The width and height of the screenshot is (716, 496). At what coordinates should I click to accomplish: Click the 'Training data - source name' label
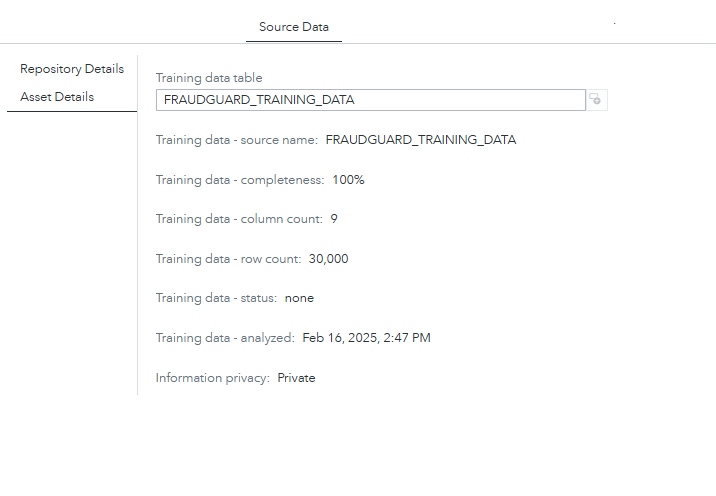[x=236, y=140]
